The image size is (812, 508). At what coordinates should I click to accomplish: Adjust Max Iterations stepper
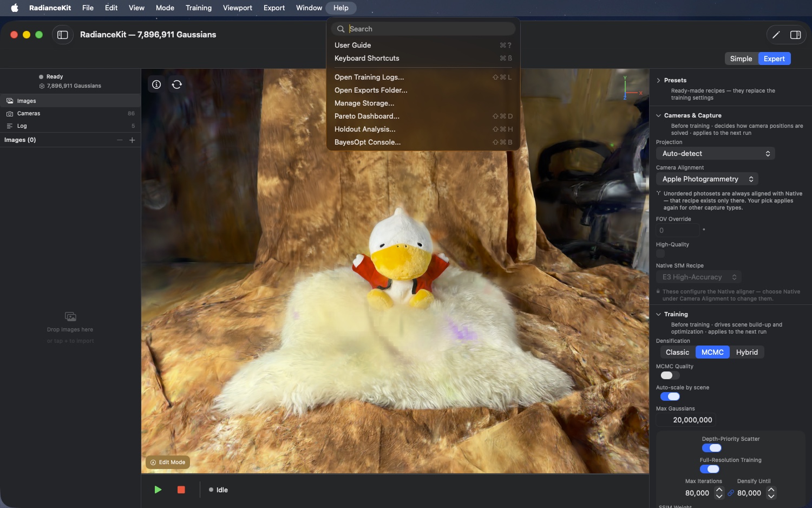pyautogui.click(x=719, y=493)
